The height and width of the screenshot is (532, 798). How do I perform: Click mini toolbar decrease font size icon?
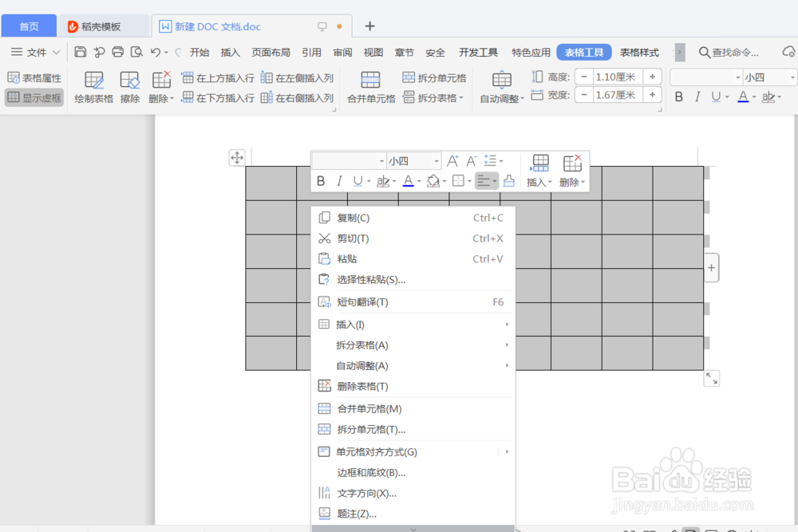coord(472,161)
